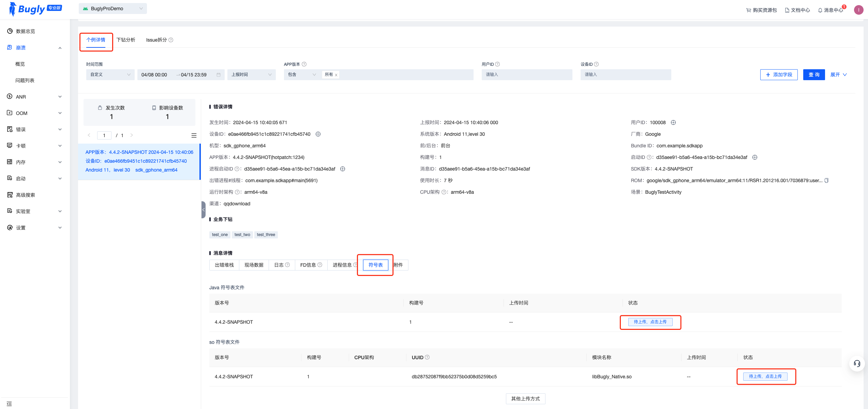Remove the 所有 version tag
The image size is (868, 409).
336,75
